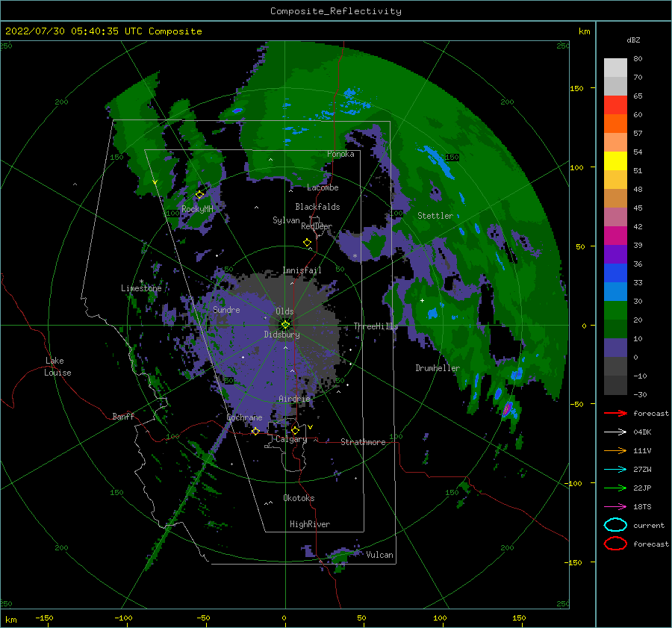
Task: Pick the bright green 20 dBZ swatch
Action: click(x=615, y=311)
